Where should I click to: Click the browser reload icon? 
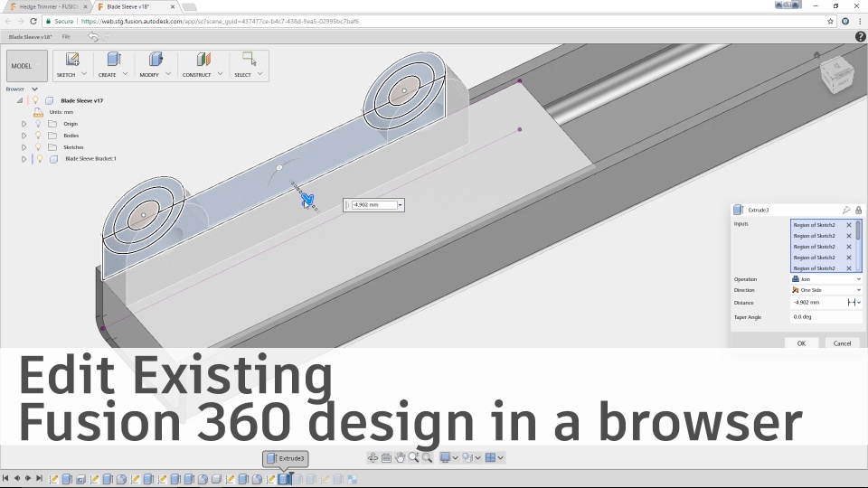click(x=33, y=21)
